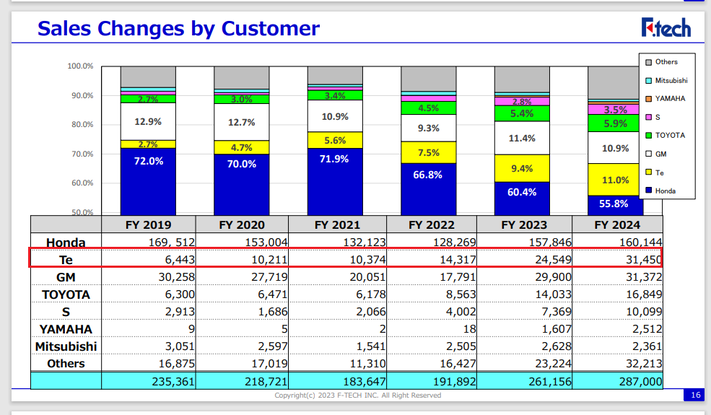This screenshot has height=415, width=711.
Task: Click total FY 2024 value 287,000
Action: (x=640, y=381)
